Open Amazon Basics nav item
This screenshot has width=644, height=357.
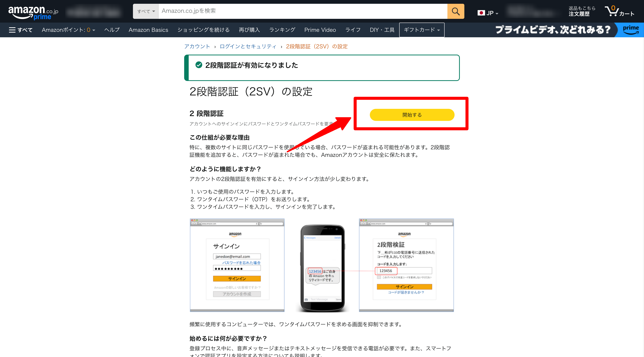148,30
